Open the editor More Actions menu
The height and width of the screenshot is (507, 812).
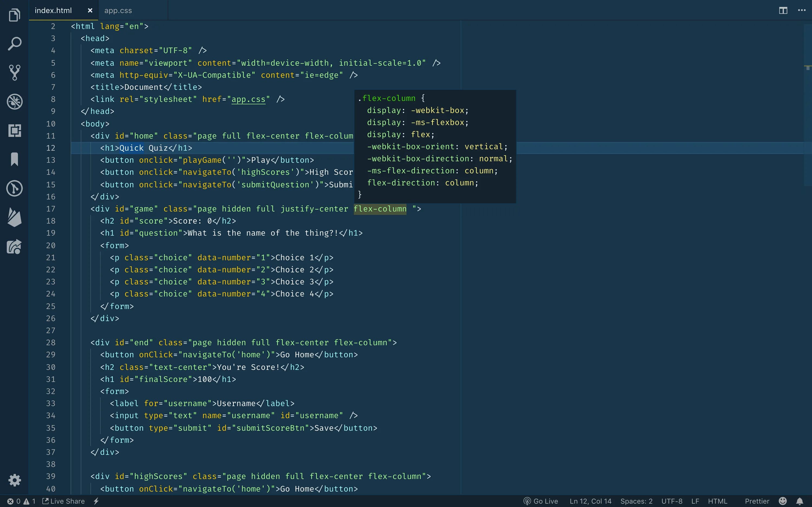pyautogui.click(x=802, y=10)
